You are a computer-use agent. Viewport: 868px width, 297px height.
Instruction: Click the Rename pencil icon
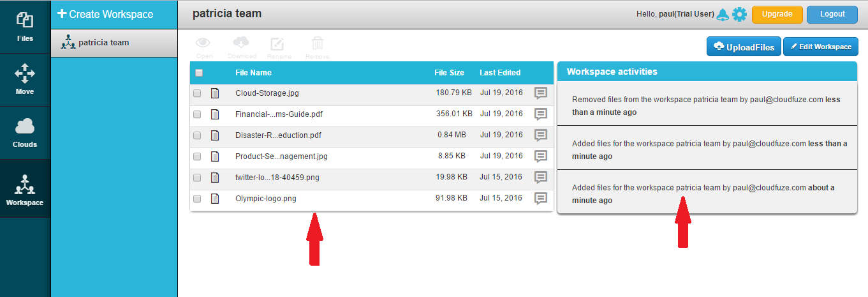click(277, 45)
